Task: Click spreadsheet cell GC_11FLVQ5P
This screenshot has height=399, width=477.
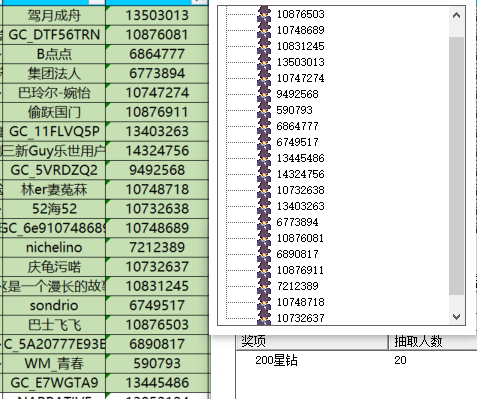Action: pos(54,131)
